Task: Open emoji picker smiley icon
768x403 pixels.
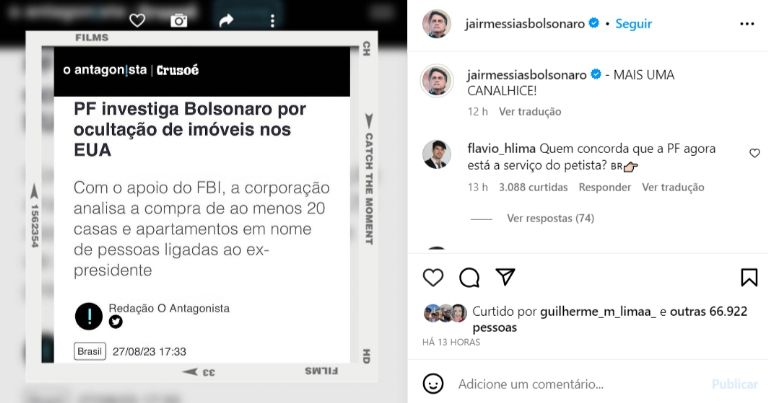Action: [x=433, y=383]
